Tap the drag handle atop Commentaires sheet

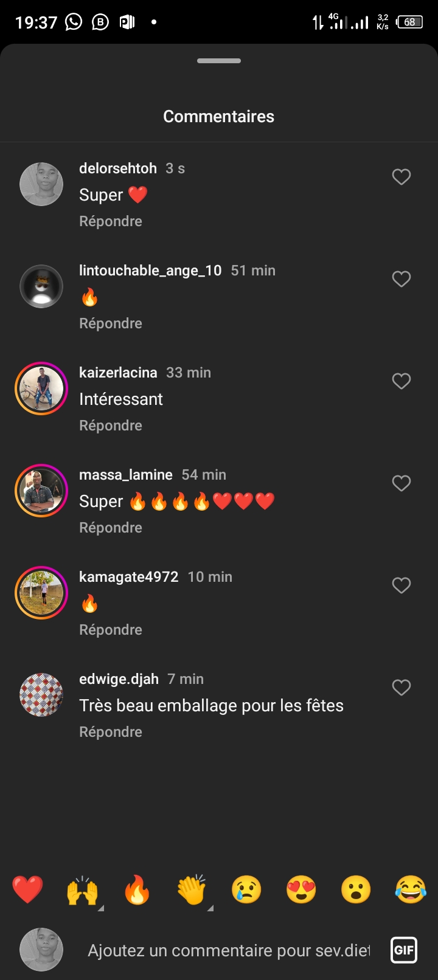pyautogui.click(x=219, y=61)
